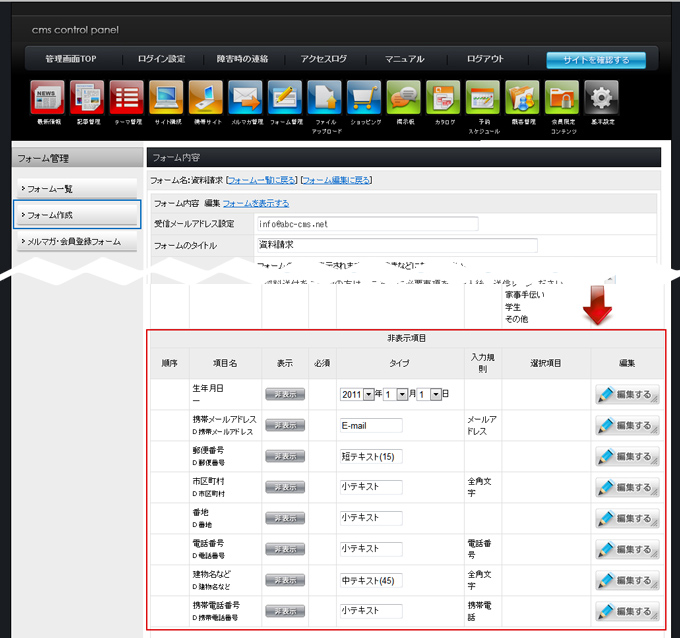Click the フォームのタイトル input field
Image resolution: width=680 pixels, height=638 pixels.
point(397,245)
